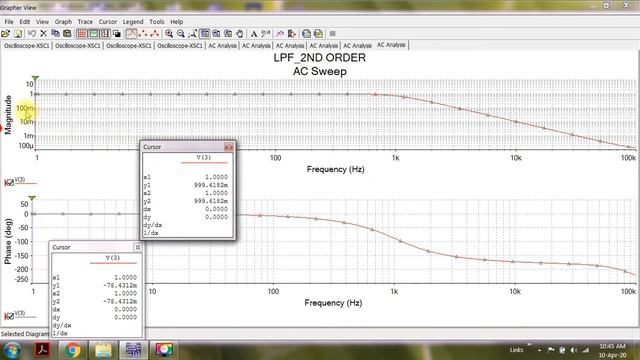
Task: Switch to the leftmost Oscilloscope-XSC1 tab
Action: (x=27, y=46)
